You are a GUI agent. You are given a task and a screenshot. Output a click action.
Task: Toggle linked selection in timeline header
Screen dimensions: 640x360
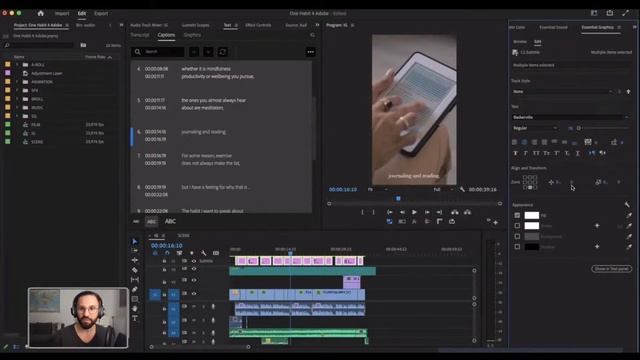click(x=179, y=253)
